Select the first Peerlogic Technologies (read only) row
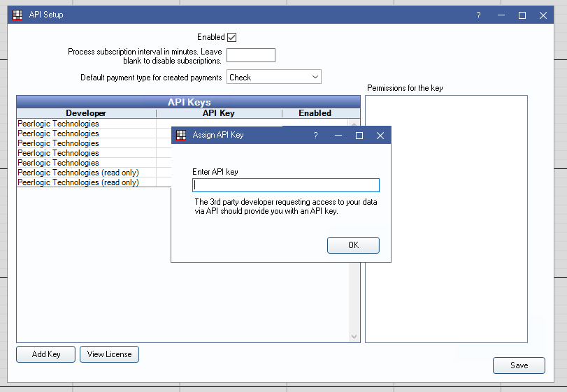Viewport: 567px width, 392px height. [87, 173]
